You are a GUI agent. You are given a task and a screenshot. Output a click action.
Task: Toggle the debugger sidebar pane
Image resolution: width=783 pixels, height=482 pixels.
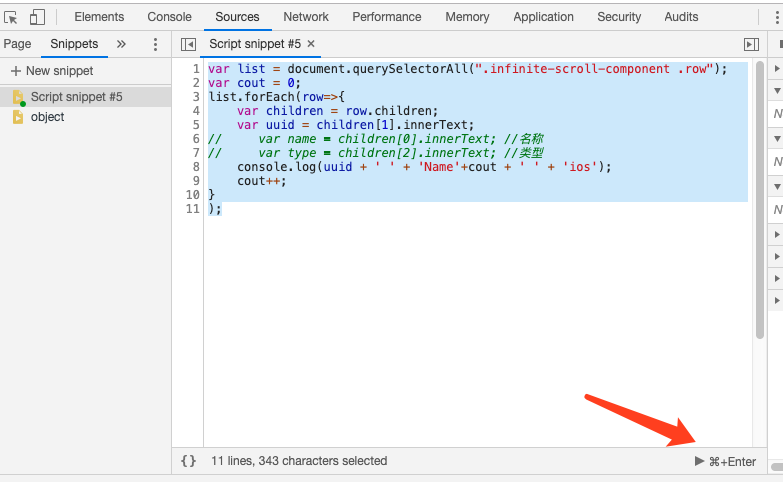(751, 44)
